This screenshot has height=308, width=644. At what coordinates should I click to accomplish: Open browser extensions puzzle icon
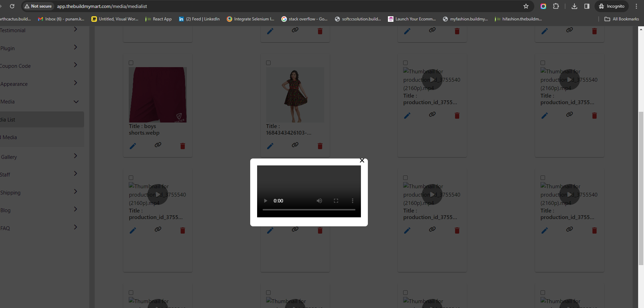pos(556,6)
